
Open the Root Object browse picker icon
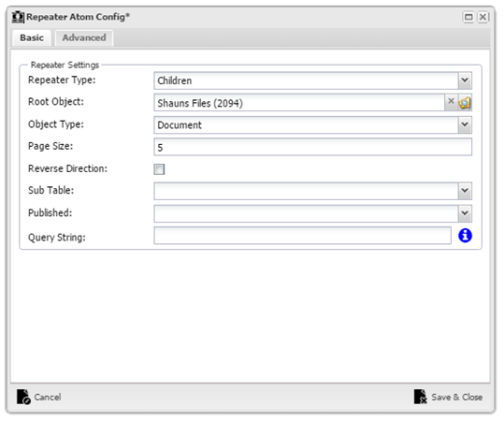(465, 103)
